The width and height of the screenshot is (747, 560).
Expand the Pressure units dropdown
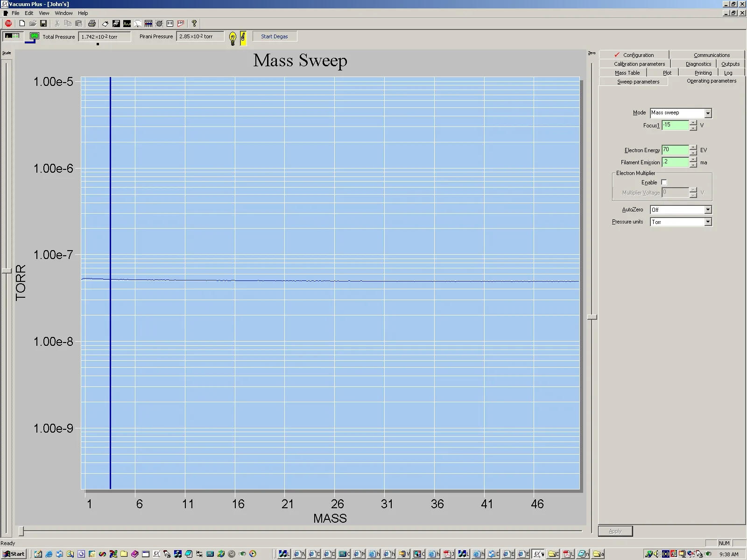(x=708, y=222)
